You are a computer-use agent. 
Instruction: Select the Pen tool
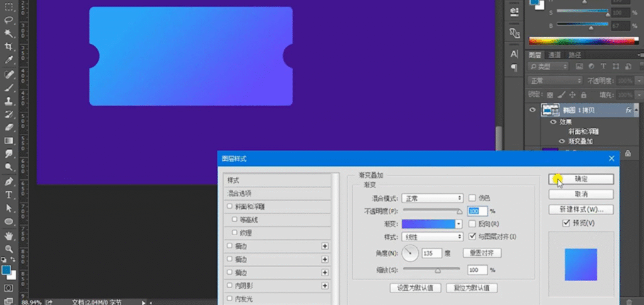9,181
